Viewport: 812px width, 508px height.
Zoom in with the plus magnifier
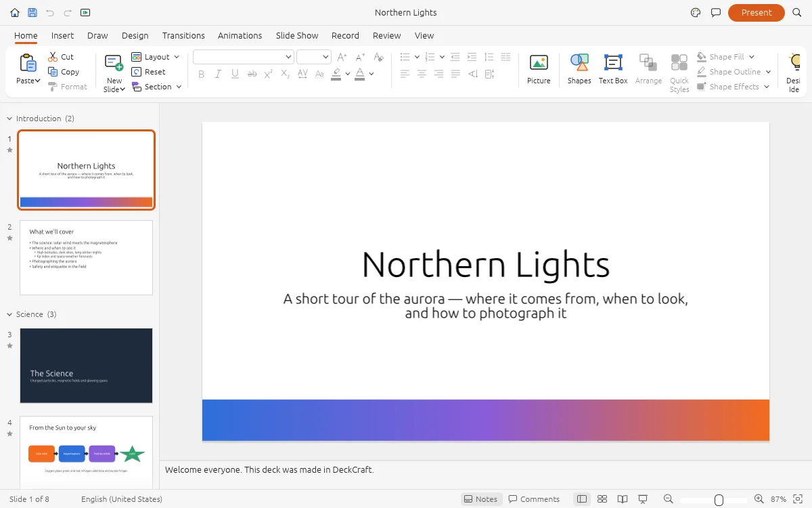(759, 499)
